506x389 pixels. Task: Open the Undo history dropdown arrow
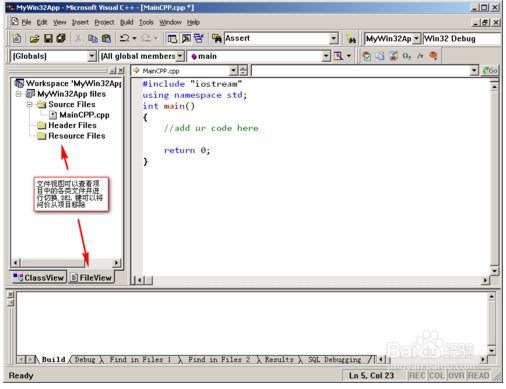[134, 39]
